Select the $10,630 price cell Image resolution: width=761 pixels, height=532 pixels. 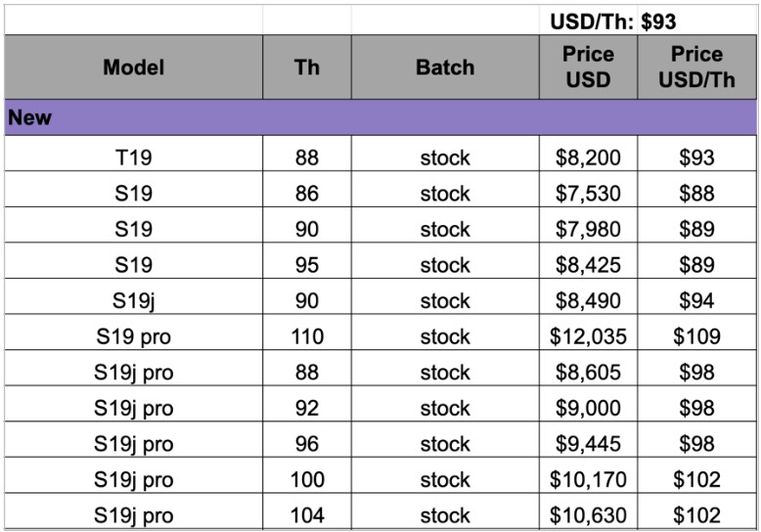coord(588,514)
